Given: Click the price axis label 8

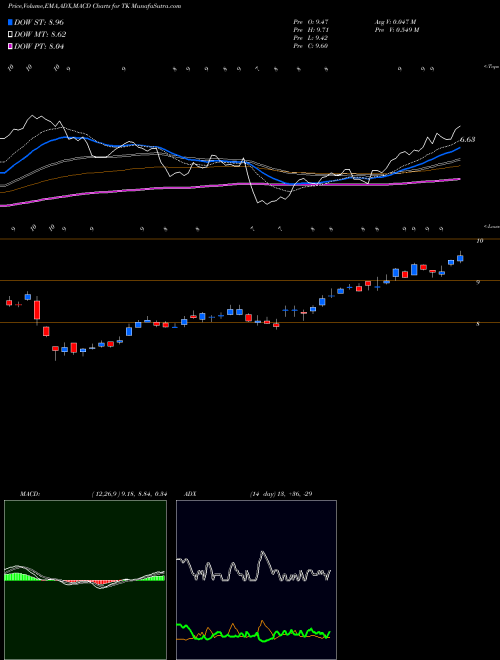Looking at the screenshot, I should tap(478, 324).
